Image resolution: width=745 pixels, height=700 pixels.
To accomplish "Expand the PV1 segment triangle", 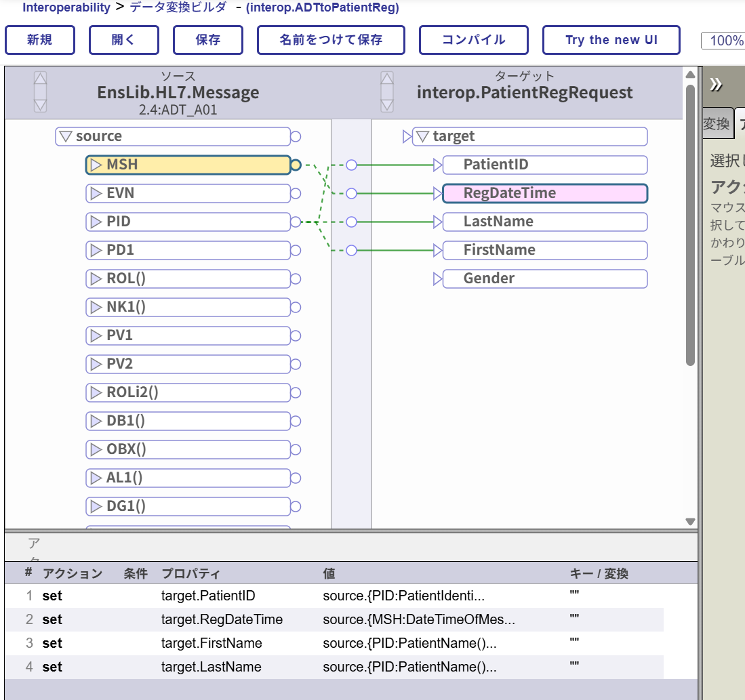I will pos(96,335).
